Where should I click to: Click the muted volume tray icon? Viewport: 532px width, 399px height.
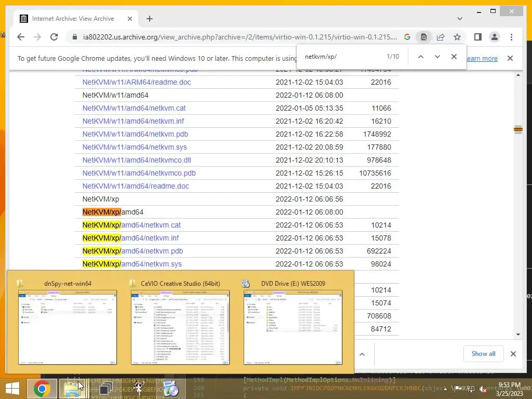point(483,389)
